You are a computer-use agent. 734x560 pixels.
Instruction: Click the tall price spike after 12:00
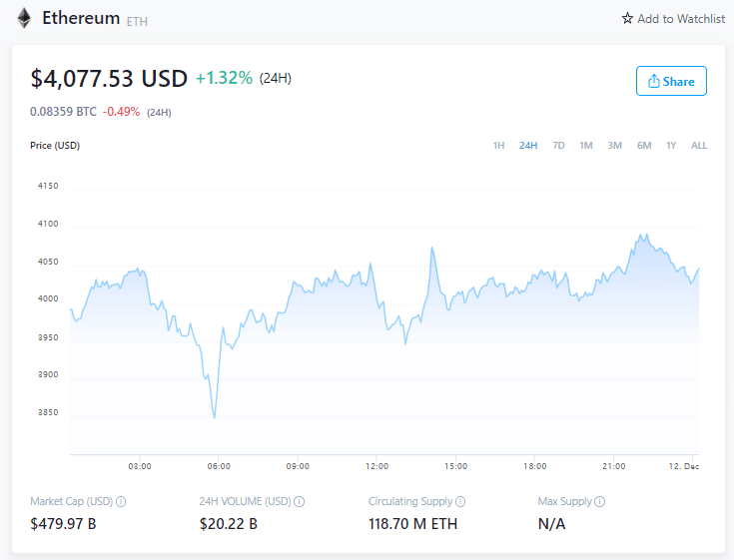[432, 248]
